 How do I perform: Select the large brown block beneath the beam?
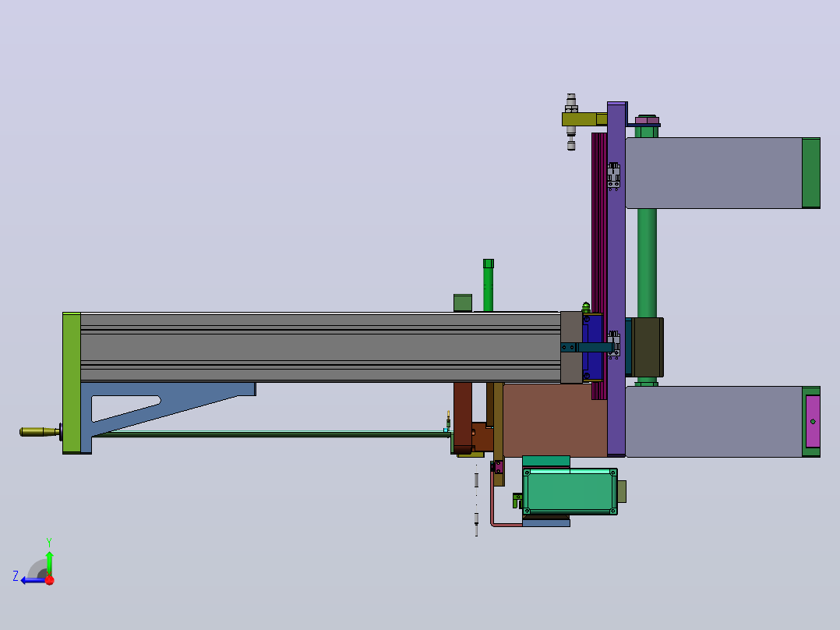(x=555, y=420)
